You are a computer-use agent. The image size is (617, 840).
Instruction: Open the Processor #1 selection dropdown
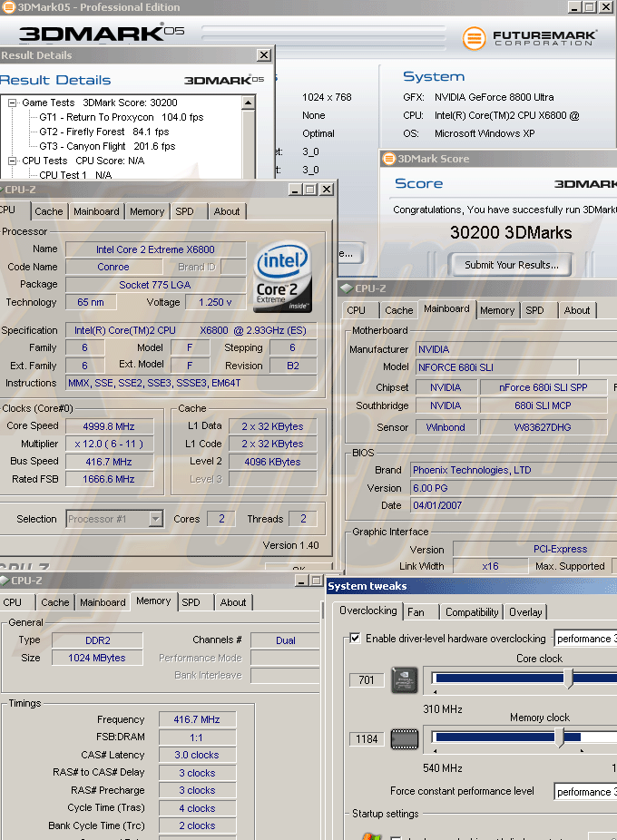[155, 519]
